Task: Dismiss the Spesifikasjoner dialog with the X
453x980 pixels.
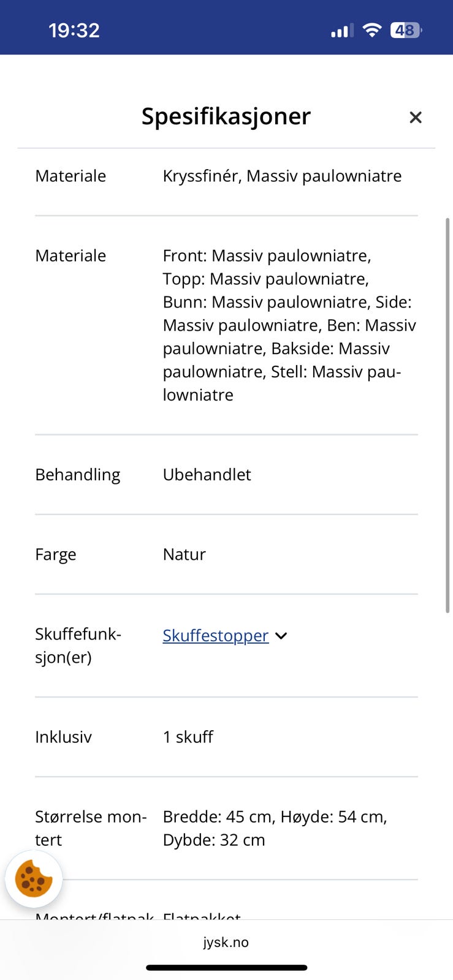Action: pos(416,117)
